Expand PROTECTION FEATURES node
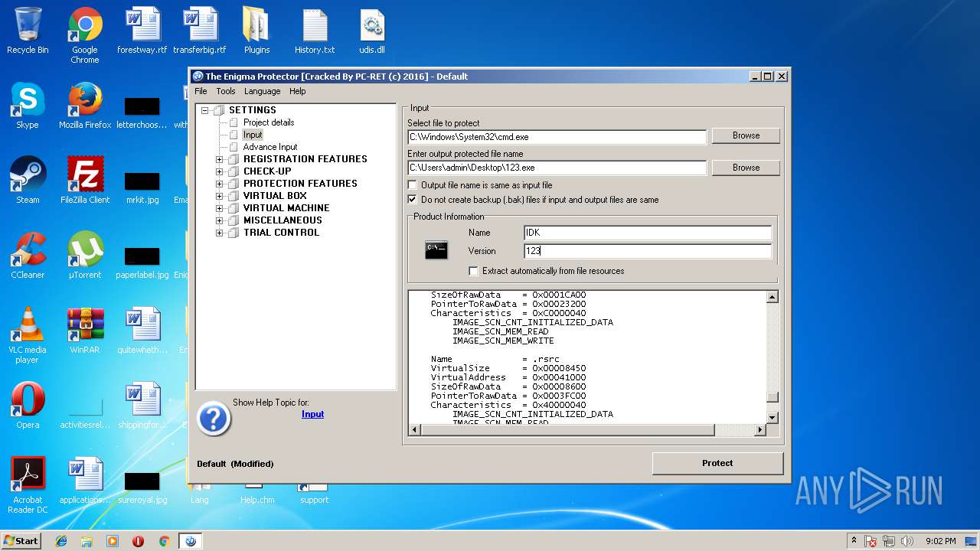The image size is (980, 551). tap(220, 184)
